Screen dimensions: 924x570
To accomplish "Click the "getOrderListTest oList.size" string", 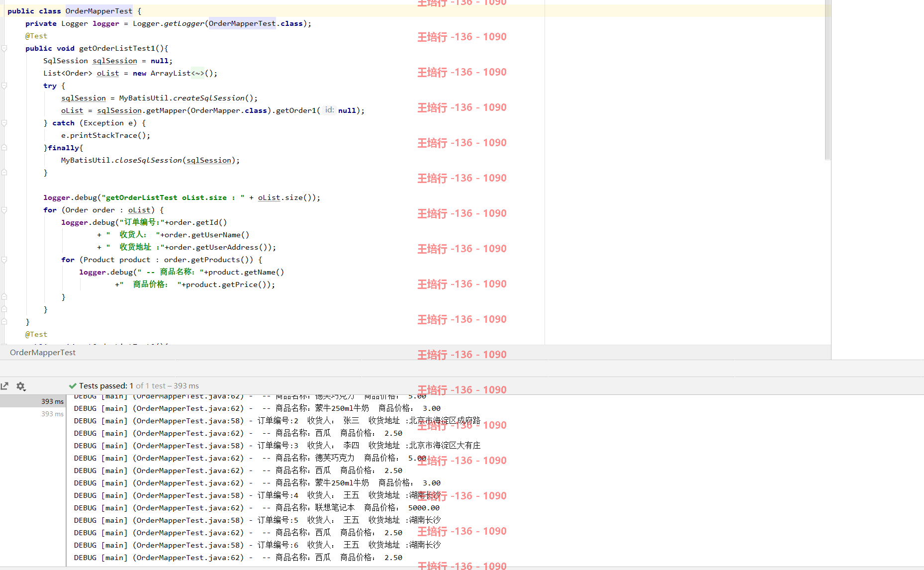I will pyautogui.click(x=173, y=197).
